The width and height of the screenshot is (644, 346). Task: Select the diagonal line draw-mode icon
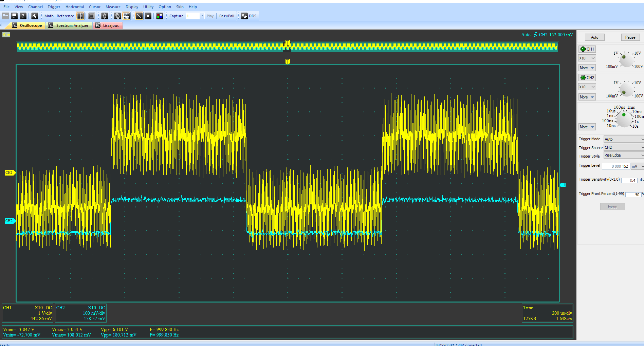click(139, 16)
